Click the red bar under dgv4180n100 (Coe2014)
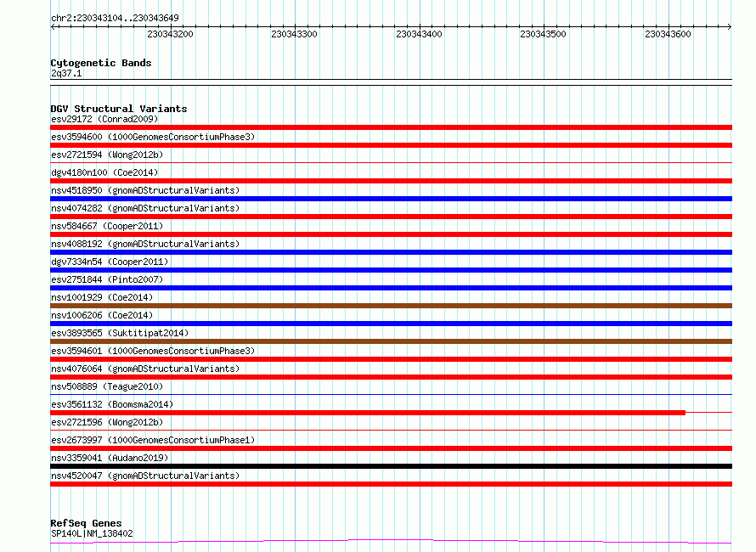The height and width of the screenshot is (552, 756). (x=391, y=181)
